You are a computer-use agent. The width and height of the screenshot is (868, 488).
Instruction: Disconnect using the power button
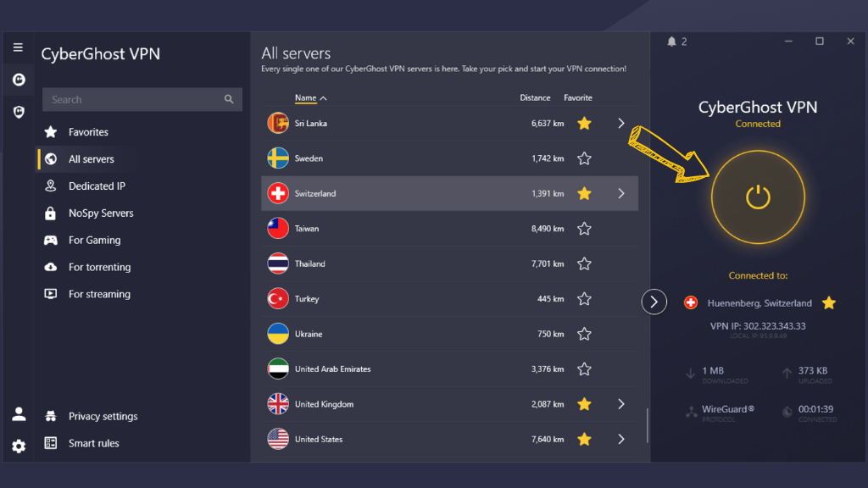click(758, 197)
